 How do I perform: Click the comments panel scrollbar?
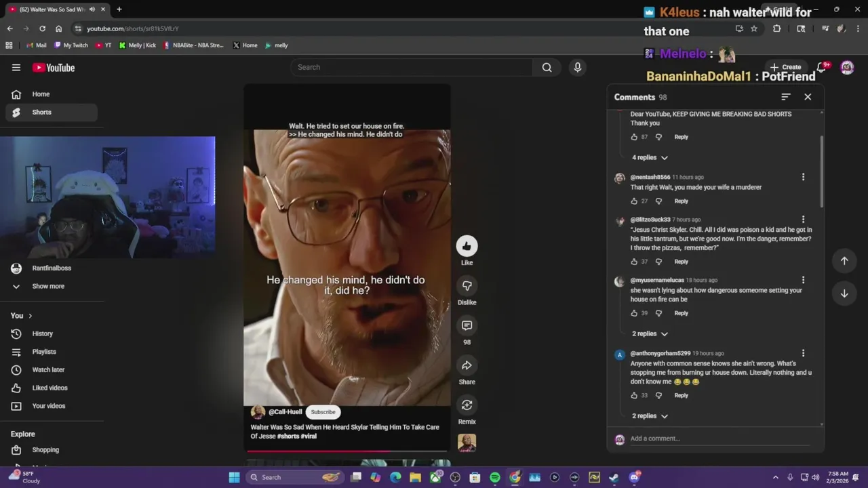coord(822,172)
